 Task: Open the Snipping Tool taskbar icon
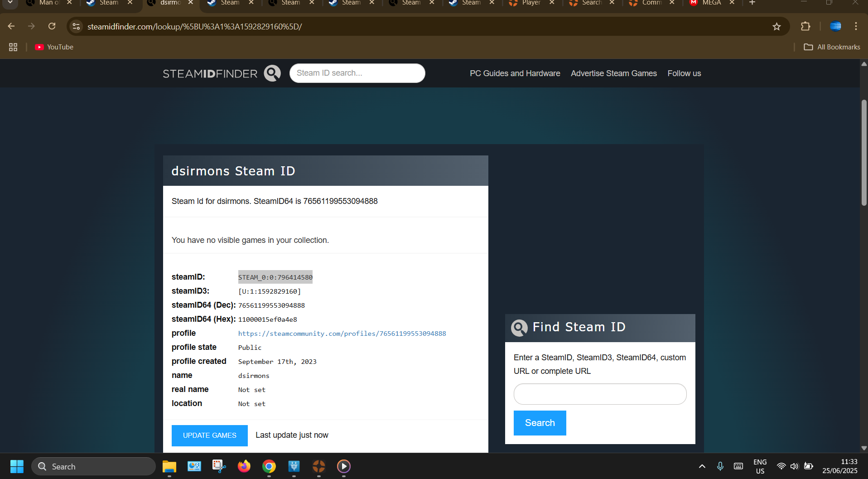coord(219,466)
